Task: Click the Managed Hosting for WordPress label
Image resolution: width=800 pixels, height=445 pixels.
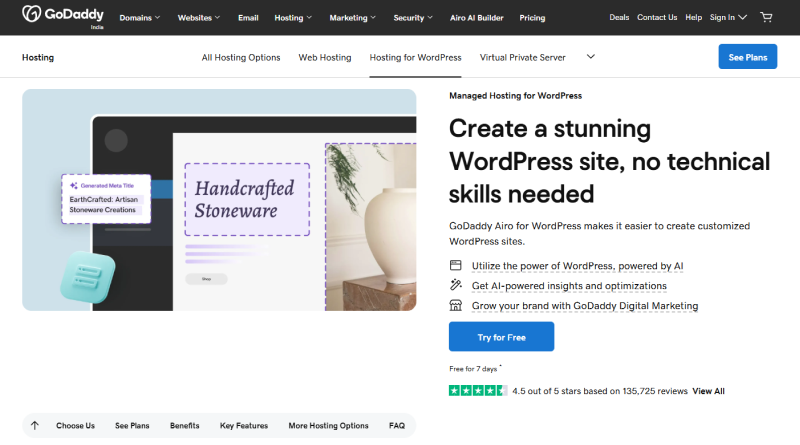Action: (x=515, y=95)
